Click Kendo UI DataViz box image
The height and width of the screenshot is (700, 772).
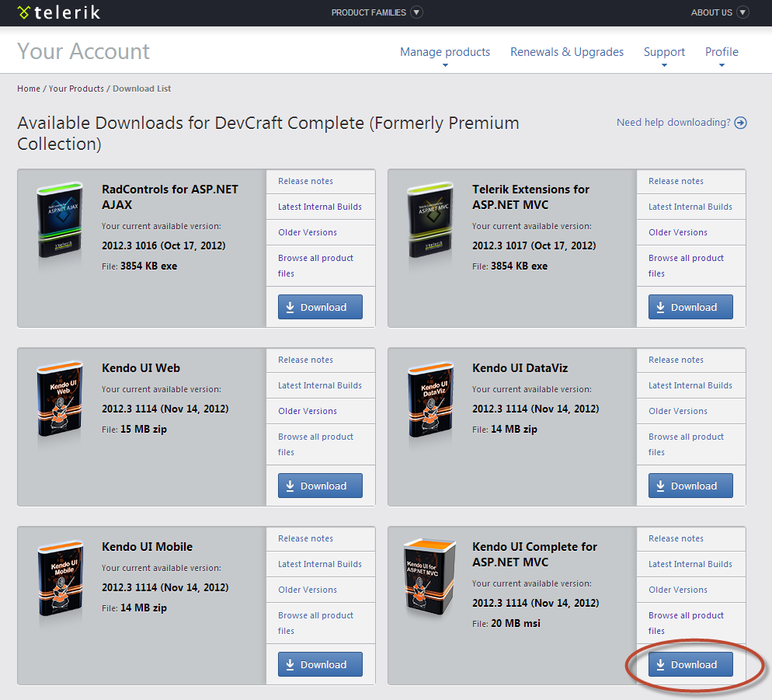coord(430,399)
